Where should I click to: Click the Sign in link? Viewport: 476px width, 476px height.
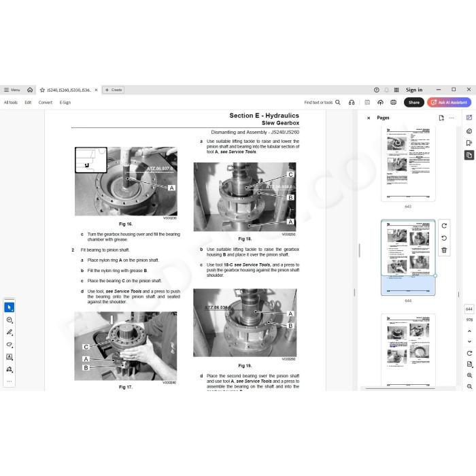[414, 90]
